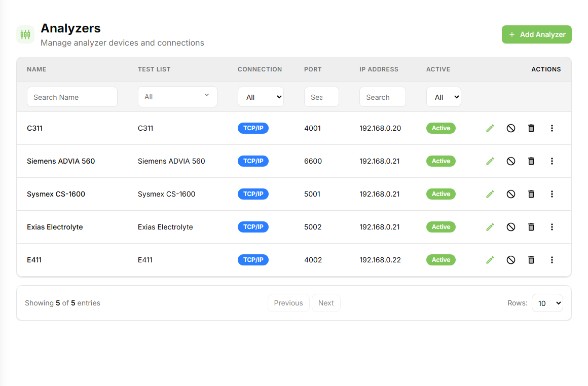
Task: Edit the Exias Electrolyte analyzer
Action: pos(490,227)
